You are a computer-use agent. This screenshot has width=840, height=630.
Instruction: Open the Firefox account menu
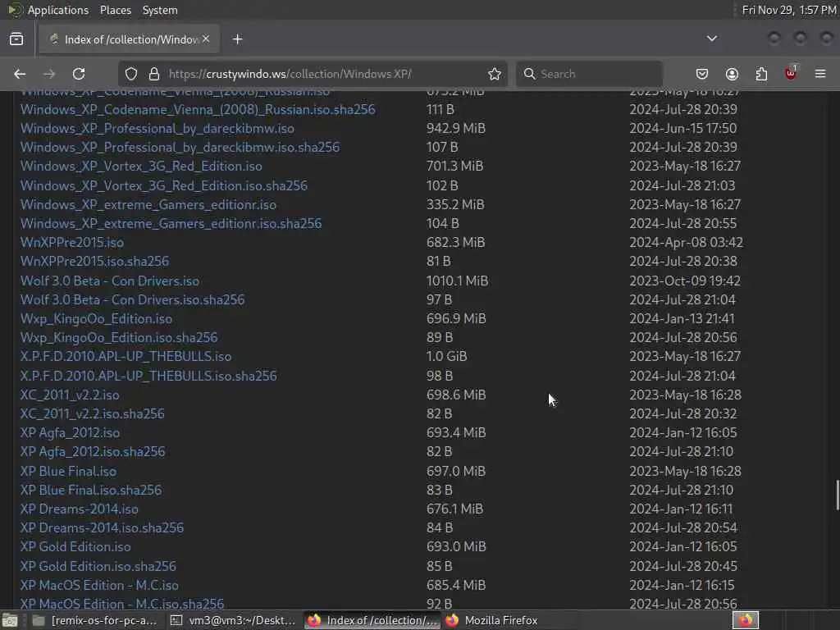[732, 74]
